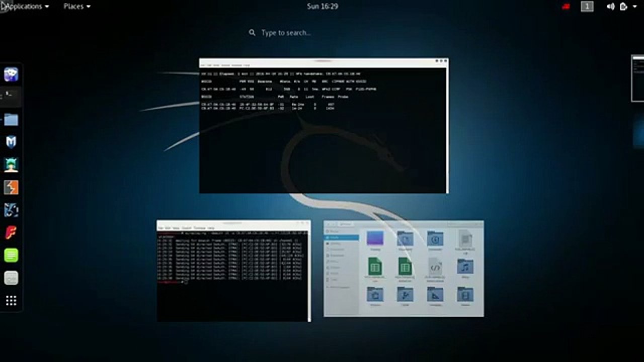644x362 pixels.
Task: Click the power/battery icon in top bar
Action: [x=623, y=7]
